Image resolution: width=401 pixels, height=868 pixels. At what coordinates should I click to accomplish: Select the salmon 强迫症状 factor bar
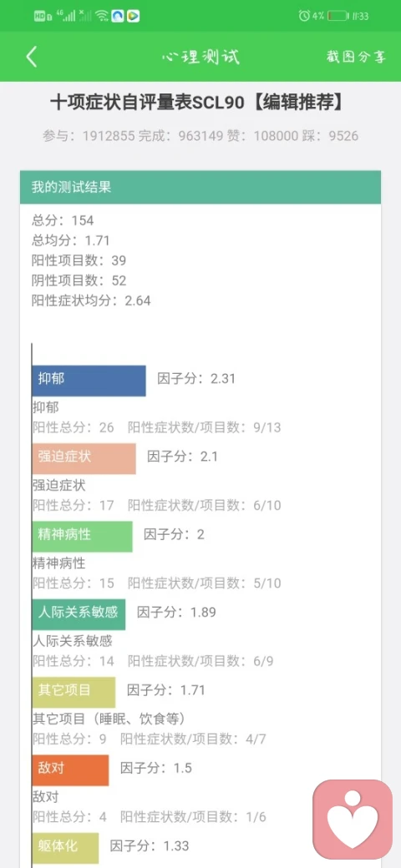pos(84,458)
